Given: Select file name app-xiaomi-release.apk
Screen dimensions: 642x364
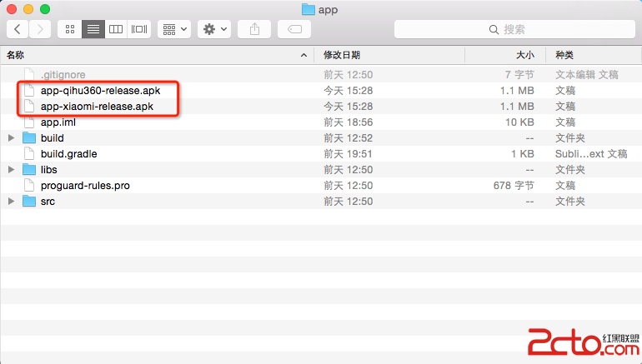Looking at the screenshot, I should [x=97, y=107].
